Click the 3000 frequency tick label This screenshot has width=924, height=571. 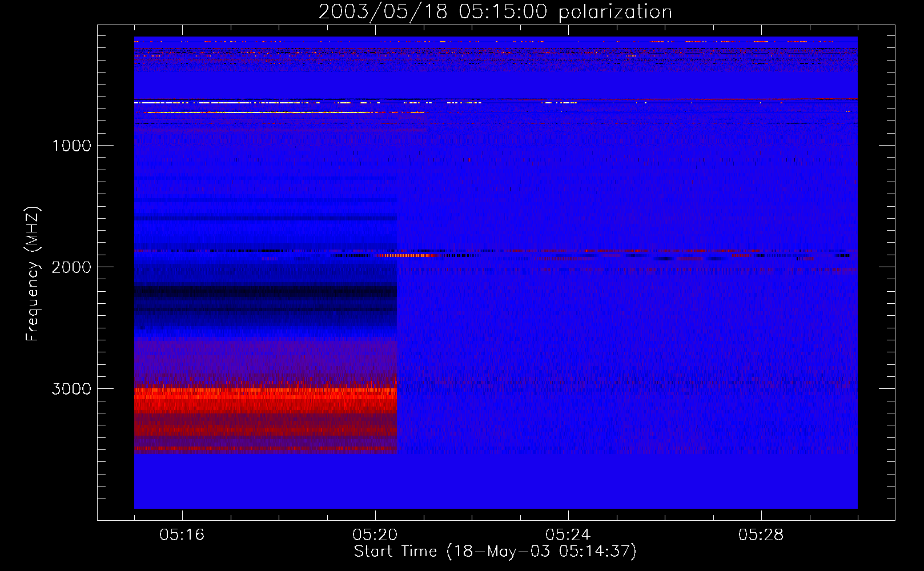point(71,389)
